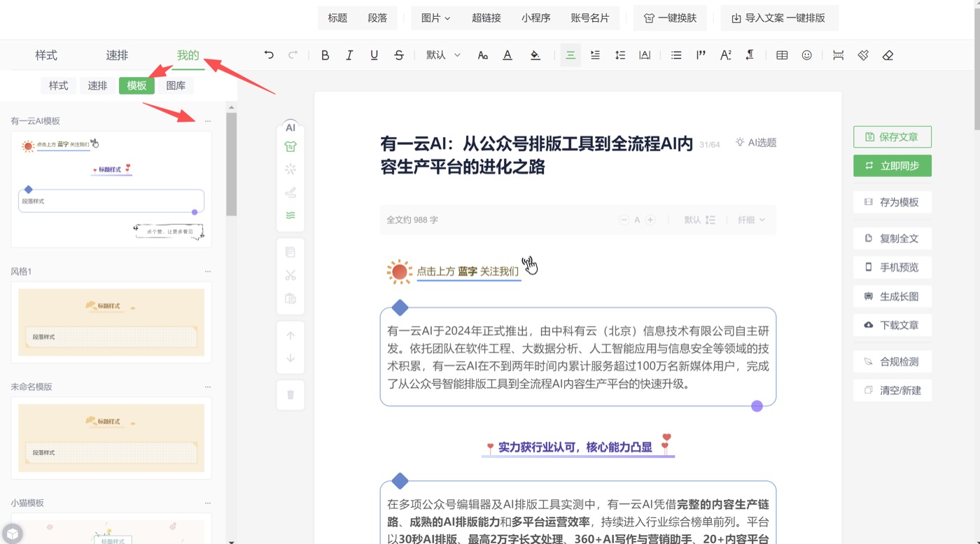Increase font size with the plus button
Viewport: 980px width, 544px height.
tap(650, 220)
